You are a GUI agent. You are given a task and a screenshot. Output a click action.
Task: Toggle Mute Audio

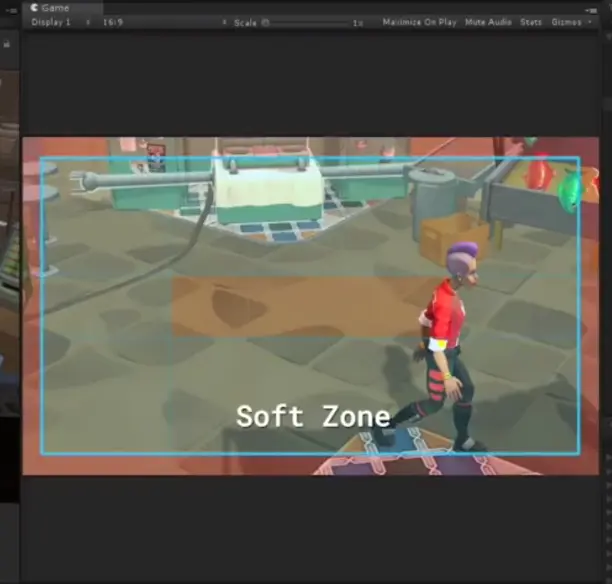click(488, 22)
